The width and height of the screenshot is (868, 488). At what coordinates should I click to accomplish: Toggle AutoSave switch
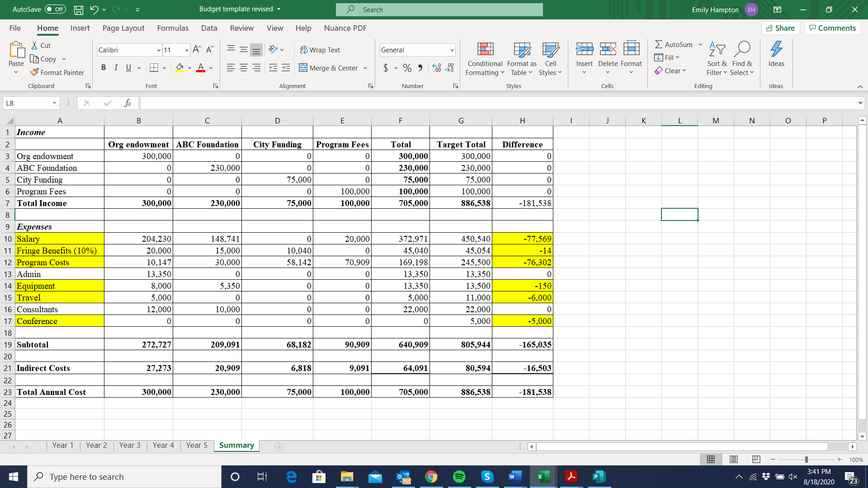pyautogui.click(x=55, y=9)
